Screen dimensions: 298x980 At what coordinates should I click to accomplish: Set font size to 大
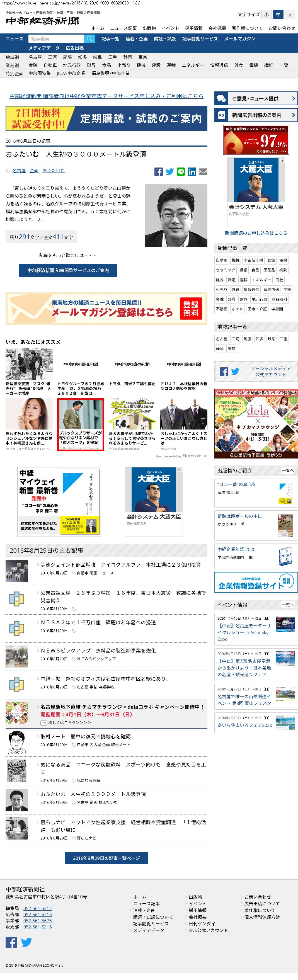[290, 14]
